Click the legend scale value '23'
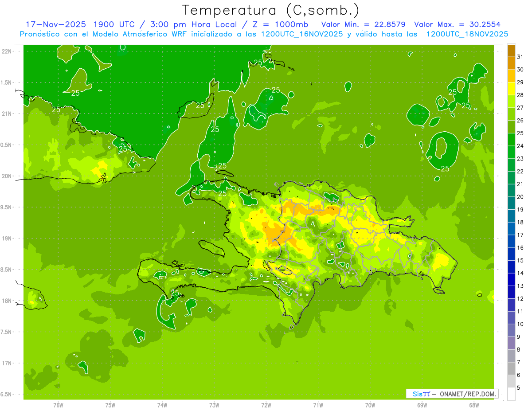The image size is (532, 411). [x=520, y=159]
